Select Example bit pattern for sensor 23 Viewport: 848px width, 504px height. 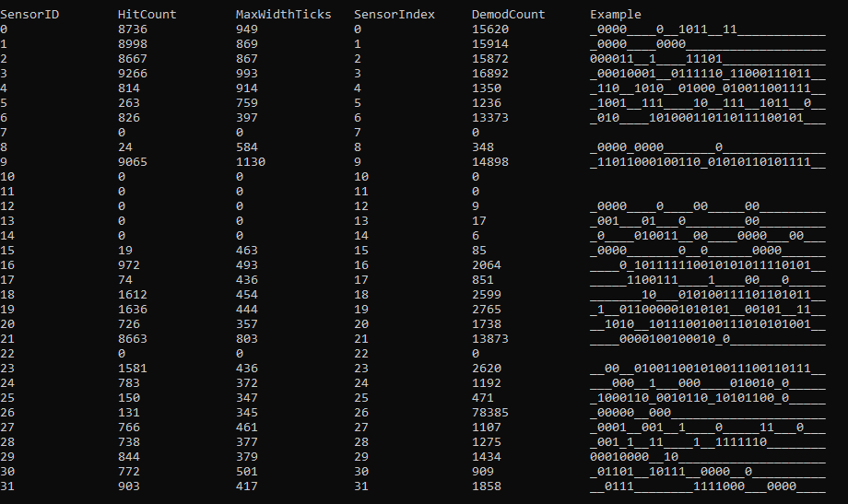pyautogui.click(x=707, y=369)
